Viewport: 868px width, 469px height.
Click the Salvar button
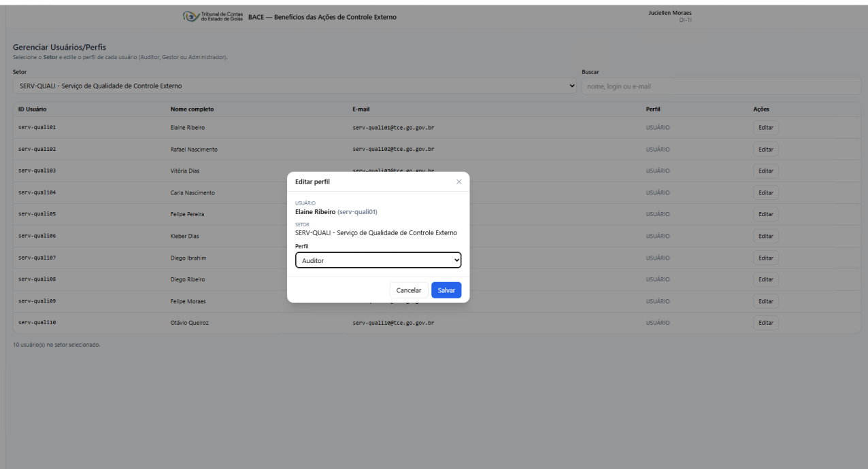(446, 290)
